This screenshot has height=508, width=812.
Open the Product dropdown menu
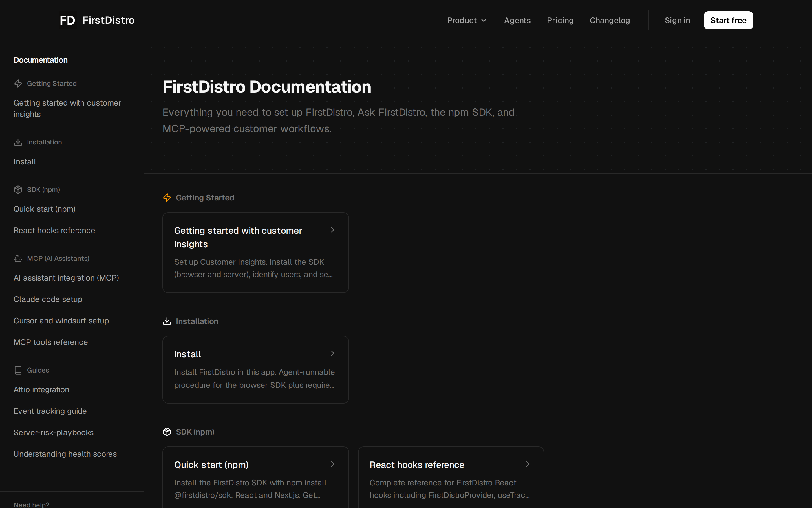[467, 21]
